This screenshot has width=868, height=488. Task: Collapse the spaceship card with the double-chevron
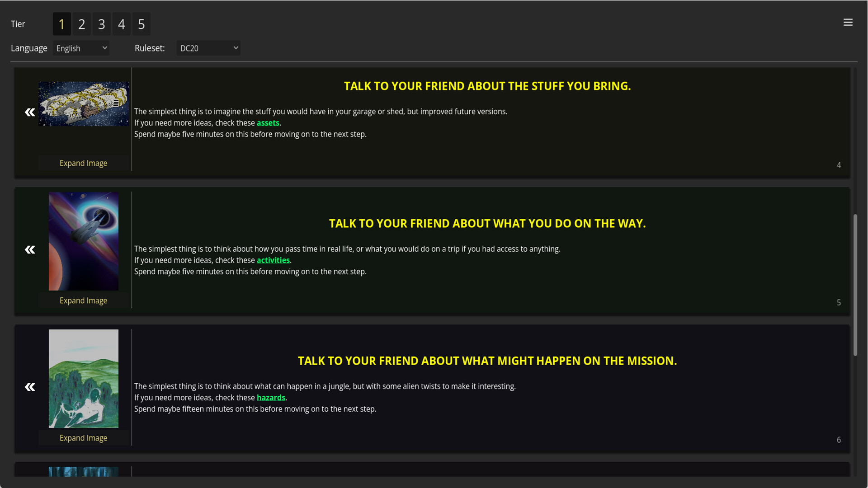[29, 112]
